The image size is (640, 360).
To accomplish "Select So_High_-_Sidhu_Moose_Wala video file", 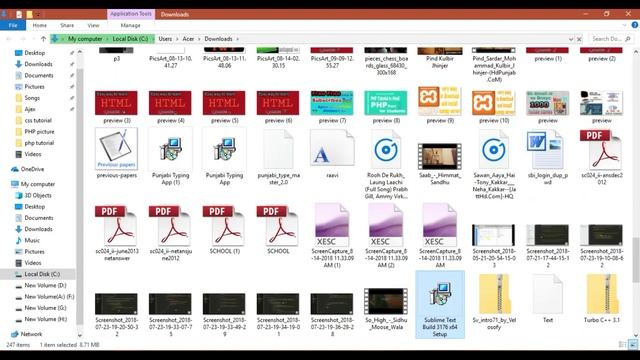I will pos(386,301).
